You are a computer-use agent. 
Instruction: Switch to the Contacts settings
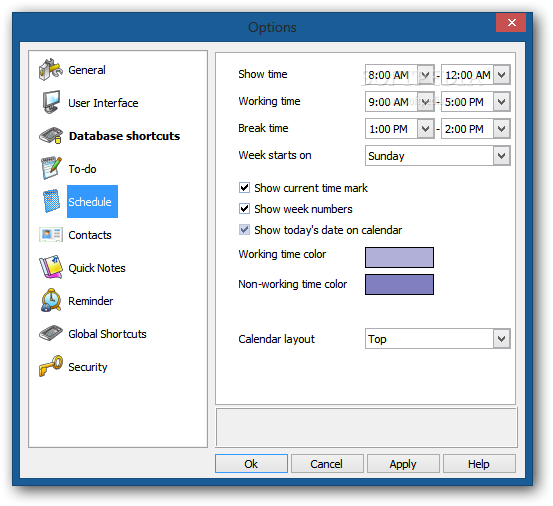click(x=90, y=235)
